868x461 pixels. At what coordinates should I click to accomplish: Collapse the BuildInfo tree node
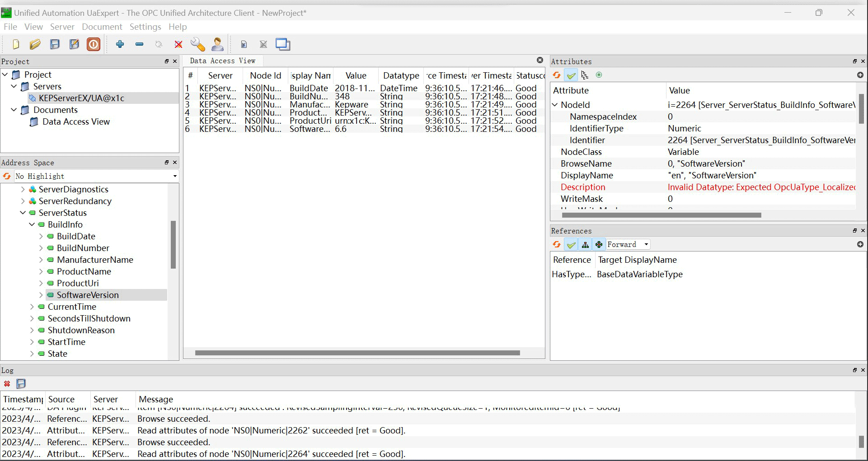pos(31,224)
